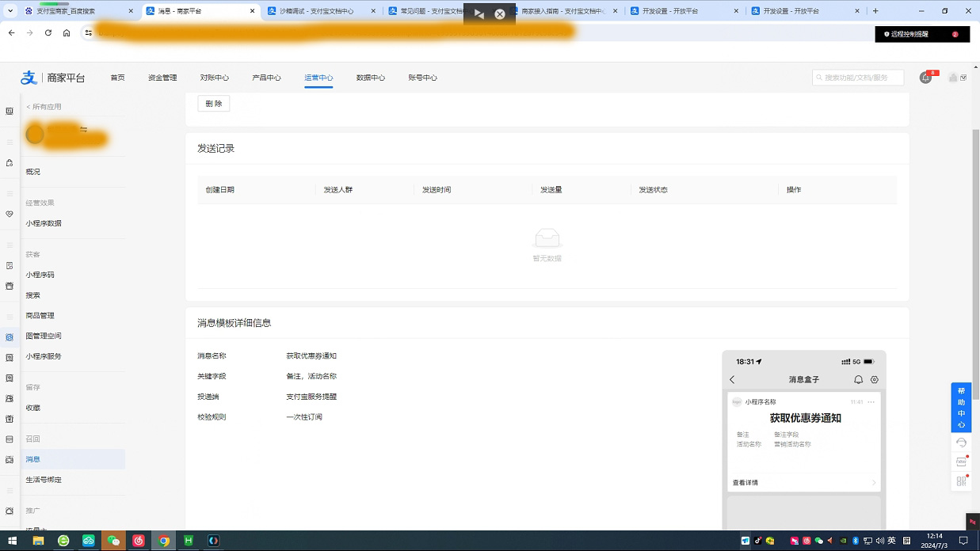980x551 pixels.
Task: Click the user avatar in top-right header
Action: pos(953,78)
